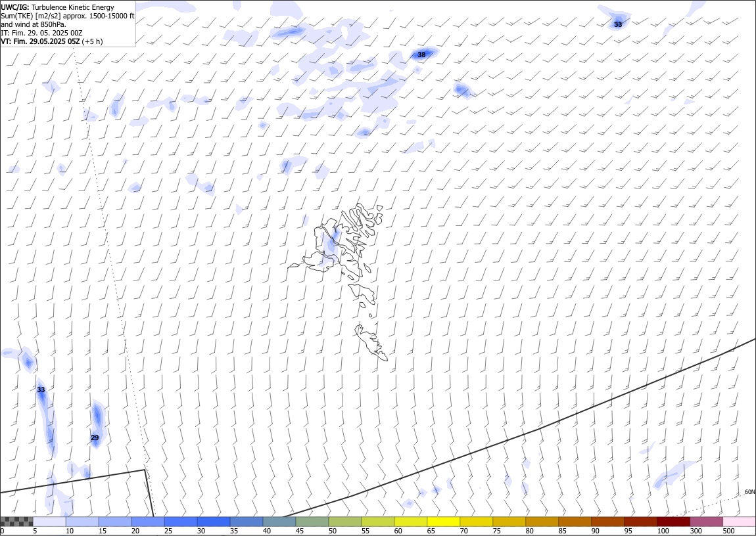Select the TKE value 29 on the map

(95, 437)
